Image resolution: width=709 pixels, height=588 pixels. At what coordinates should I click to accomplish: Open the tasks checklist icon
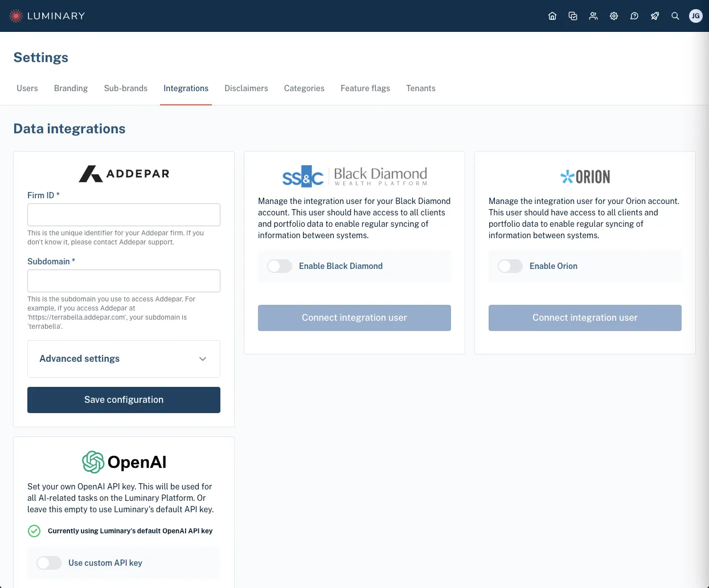(x=573, y=16)
